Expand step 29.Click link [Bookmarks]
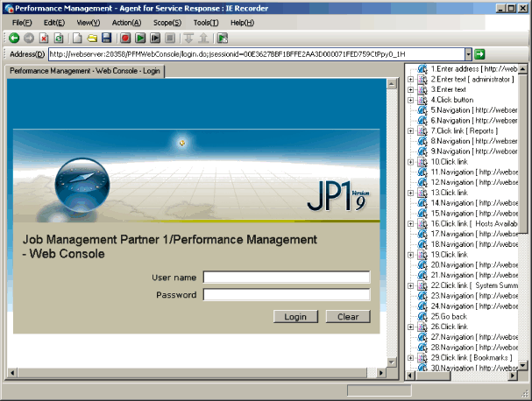 tap(411, 358)
